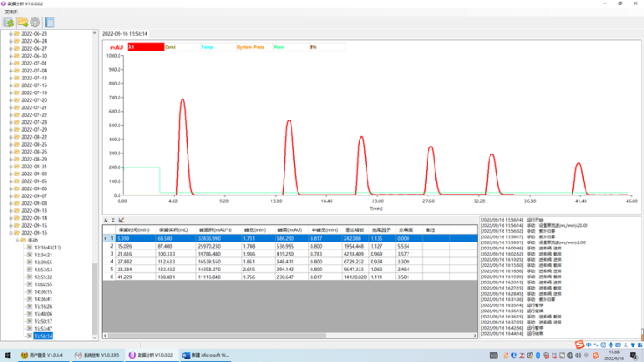This screenshot has width=644, height=362.
Task: Click the sigma icon above peak table
Action: (x=113, y=220)
